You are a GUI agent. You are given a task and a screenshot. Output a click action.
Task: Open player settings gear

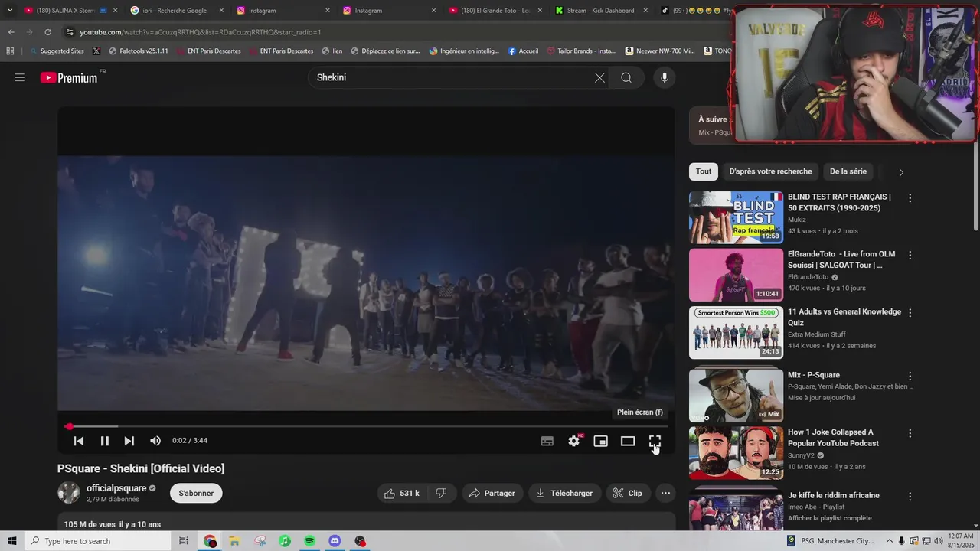pos(573,441)
